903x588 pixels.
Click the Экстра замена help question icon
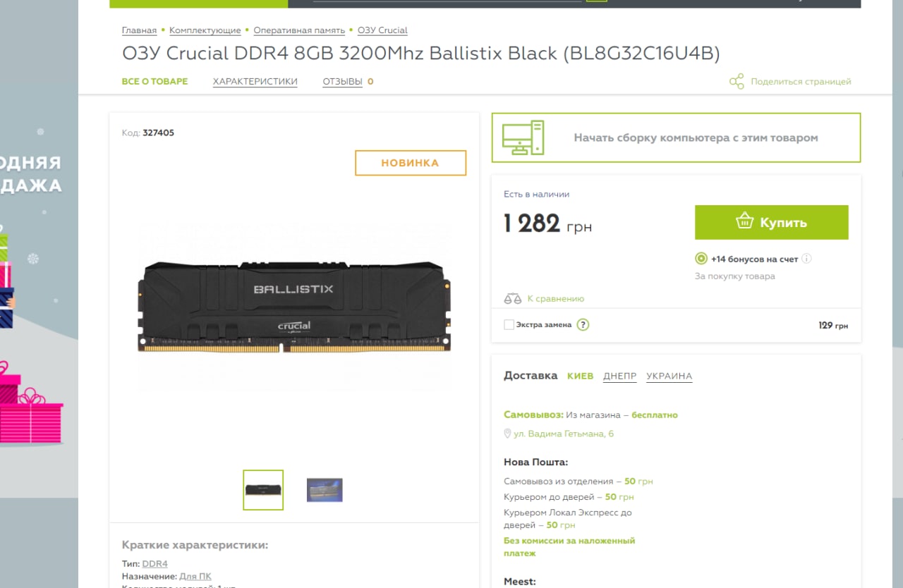(x=583, y=325)
